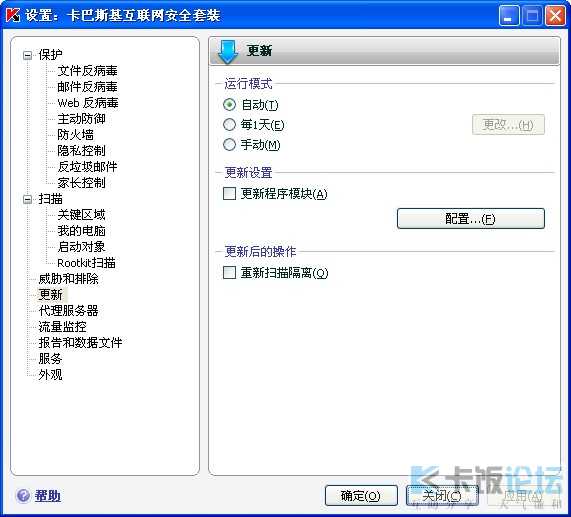
Task: Select the 手动 update mode
Action: 229,145
